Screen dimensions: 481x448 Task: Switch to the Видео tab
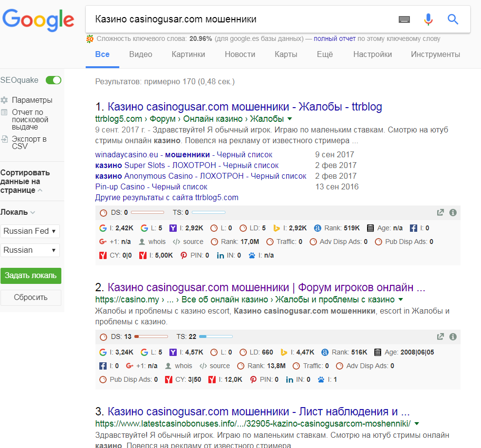click(x=141, y=55)
